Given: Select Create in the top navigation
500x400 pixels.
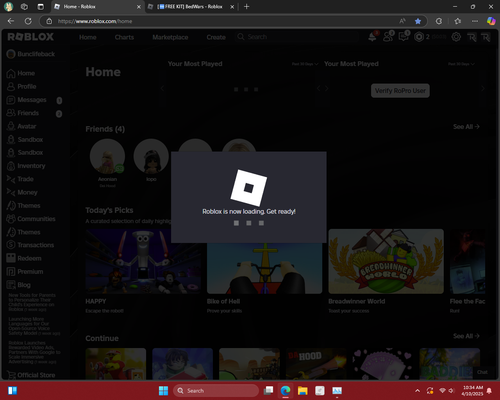Looking at the screenshot, I should 216,37.
